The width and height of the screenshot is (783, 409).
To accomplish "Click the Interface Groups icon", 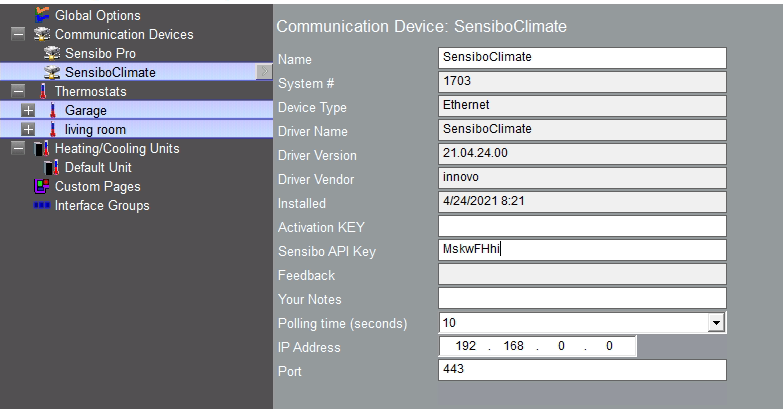I will 42,205.
